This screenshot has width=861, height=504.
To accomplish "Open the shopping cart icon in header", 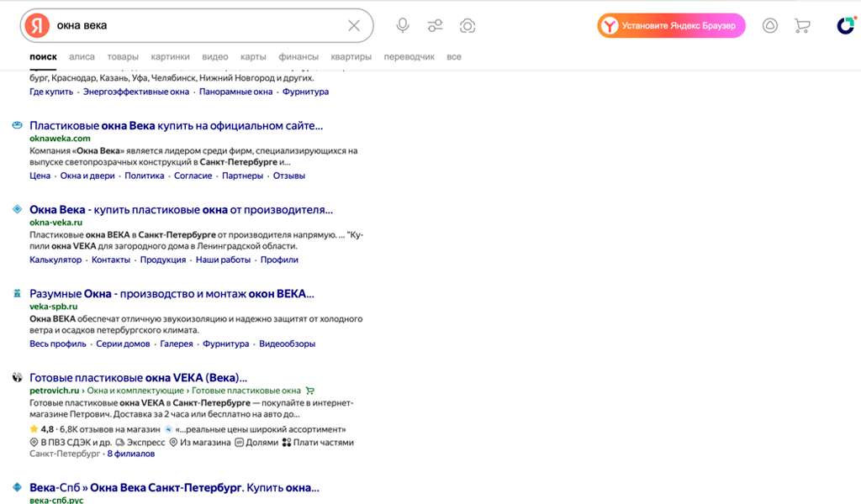I will click(802, 26).
